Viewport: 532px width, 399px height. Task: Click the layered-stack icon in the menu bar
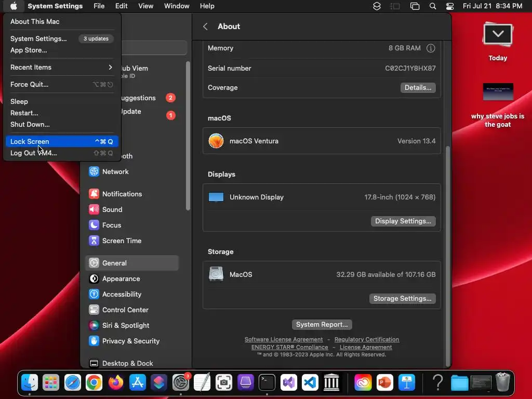[377, 6]
